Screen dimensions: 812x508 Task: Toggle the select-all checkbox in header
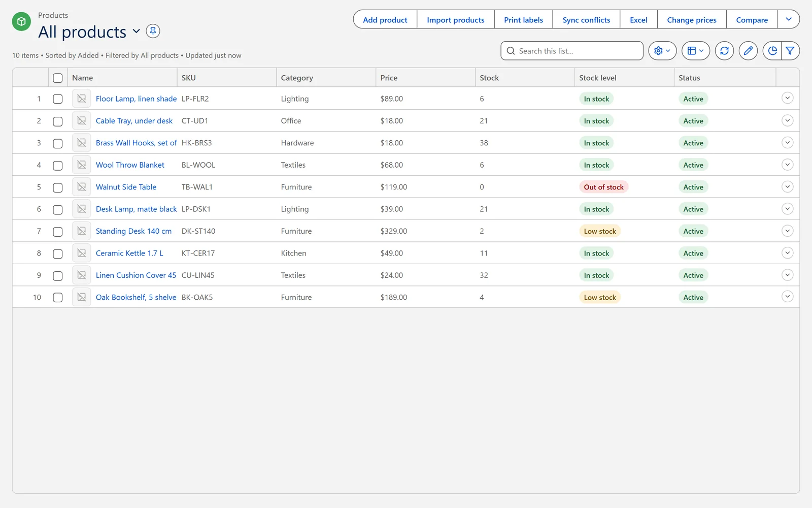click(58, 78)
